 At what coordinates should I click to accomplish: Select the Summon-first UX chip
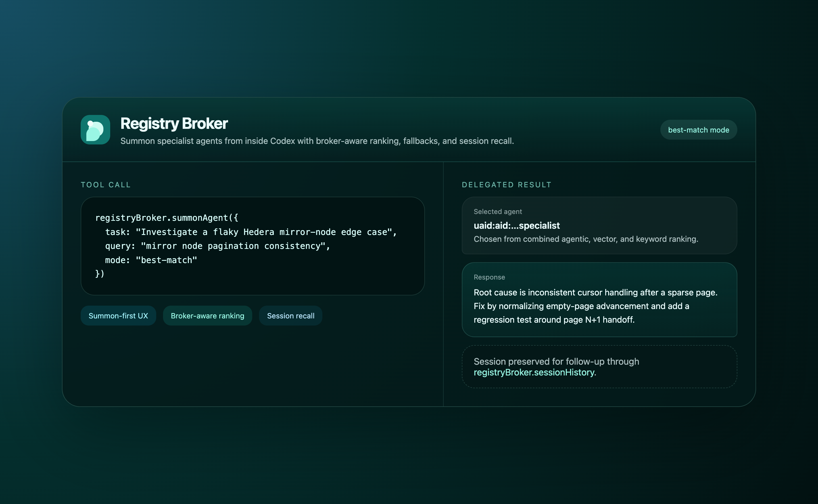(x=118, y=316)
